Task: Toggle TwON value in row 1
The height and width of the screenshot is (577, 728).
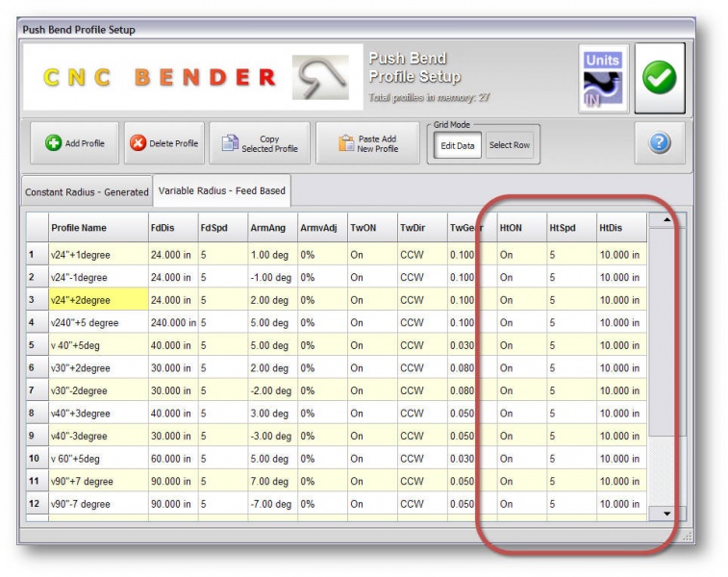Action: [x=370, y=255]
